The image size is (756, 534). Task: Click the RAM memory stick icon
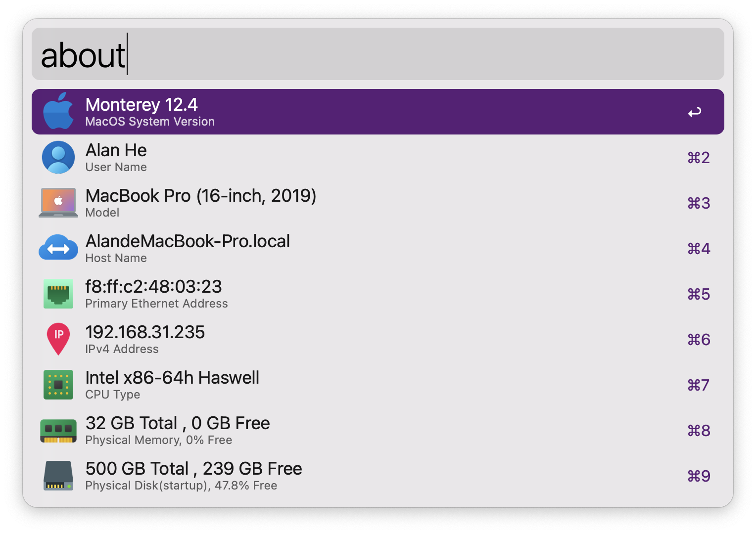coord(58,430)
